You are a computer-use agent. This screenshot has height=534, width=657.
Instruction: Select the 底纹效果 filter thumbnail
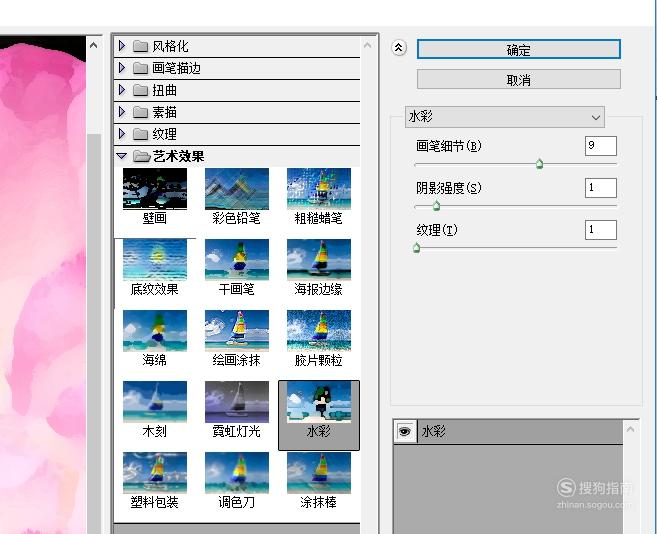coord(155,259)
